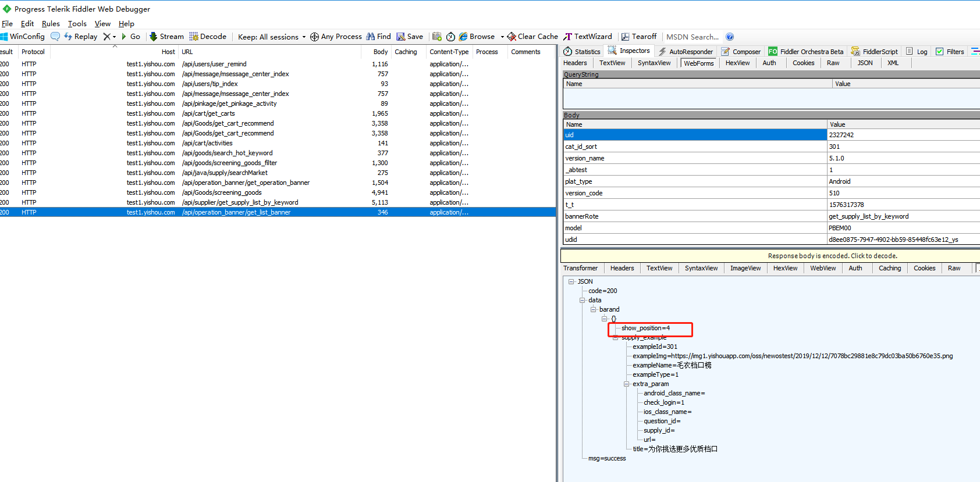Select the exampleId=301 tree item
The width and height of the screenshot is (980, 482).
click(x=655, y=347)
